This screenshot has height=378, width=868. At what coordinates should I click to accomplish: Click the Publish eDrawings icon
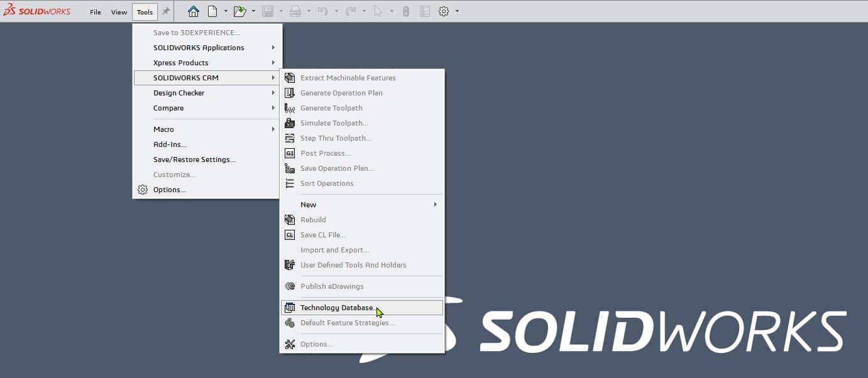click(x=290, y=286)
